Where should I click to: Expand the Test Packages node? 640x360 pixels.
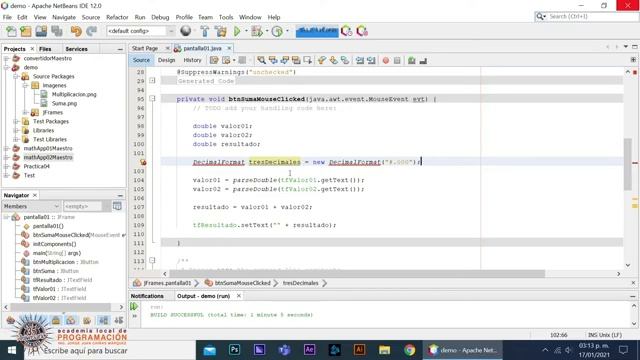tap(16, 121)
